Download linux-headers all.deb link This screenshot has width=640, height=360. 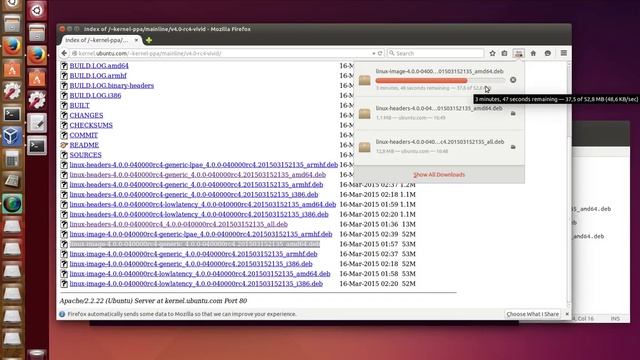(x=178, y=224)
